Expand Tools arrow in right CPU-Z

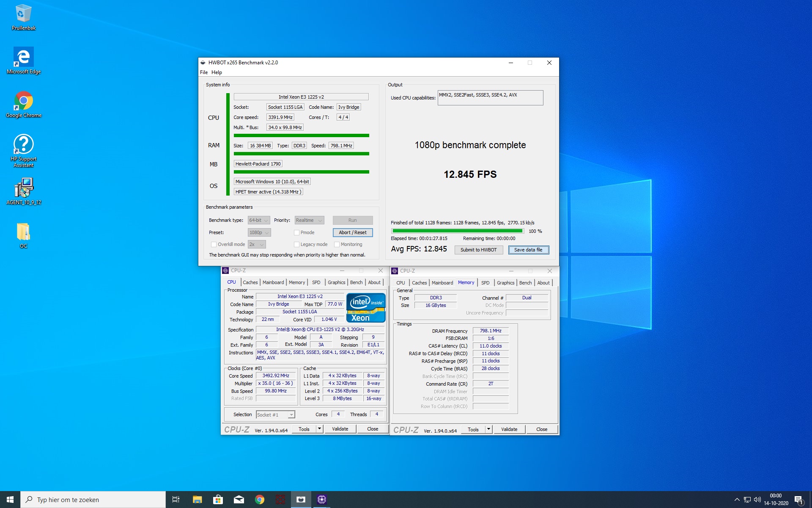tap(489, 429)
